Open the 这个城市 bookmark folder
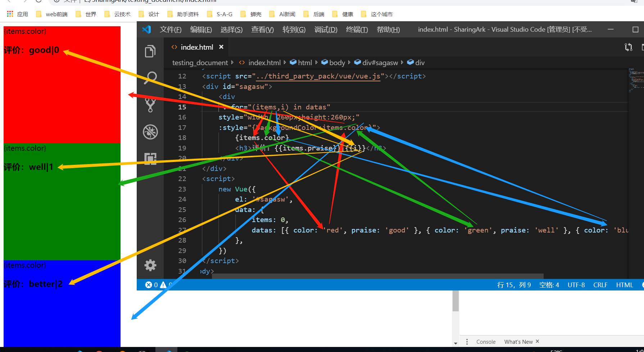 377,14
